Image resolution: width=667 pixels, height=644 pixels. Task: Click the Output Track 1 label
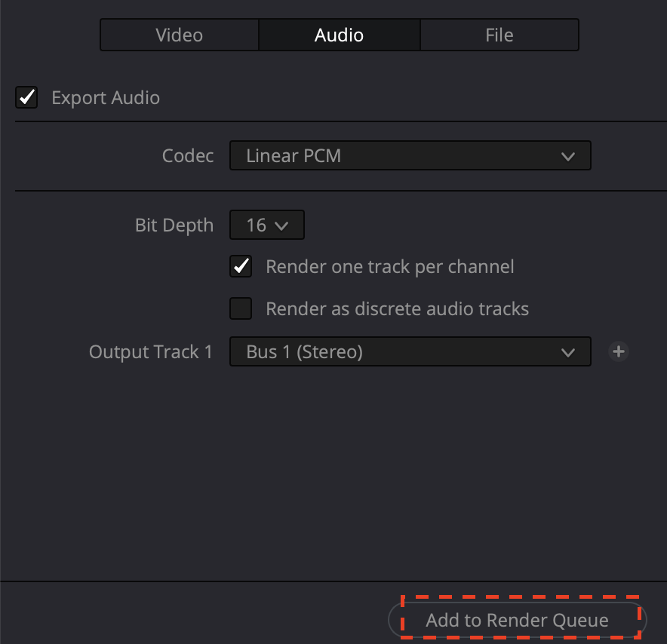click(151, 352)
